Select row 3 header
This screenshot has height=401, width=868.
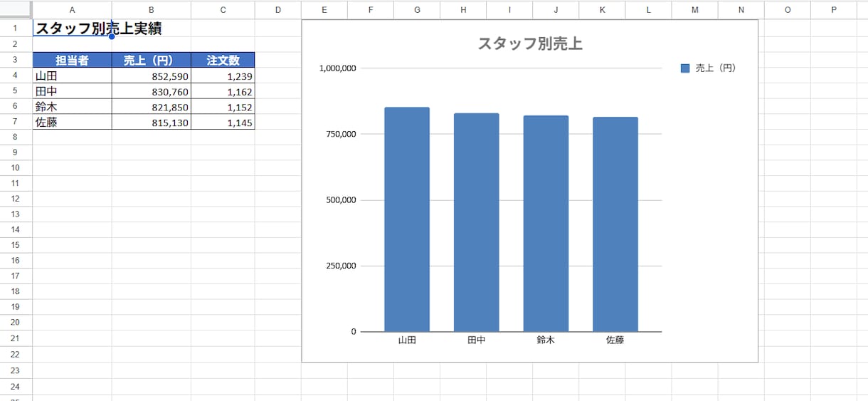pos(16,61)
